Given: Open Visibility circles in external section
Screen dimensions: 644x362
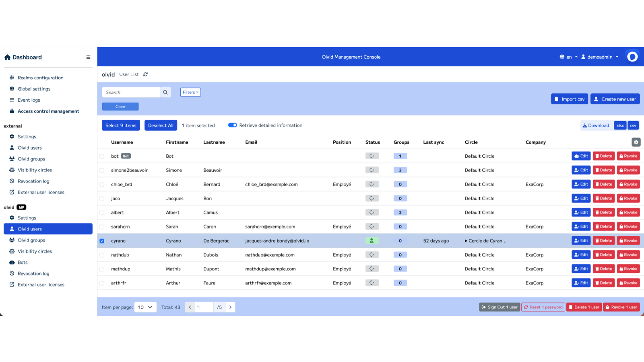Looking at the screenshot, I should pos(35,170).
